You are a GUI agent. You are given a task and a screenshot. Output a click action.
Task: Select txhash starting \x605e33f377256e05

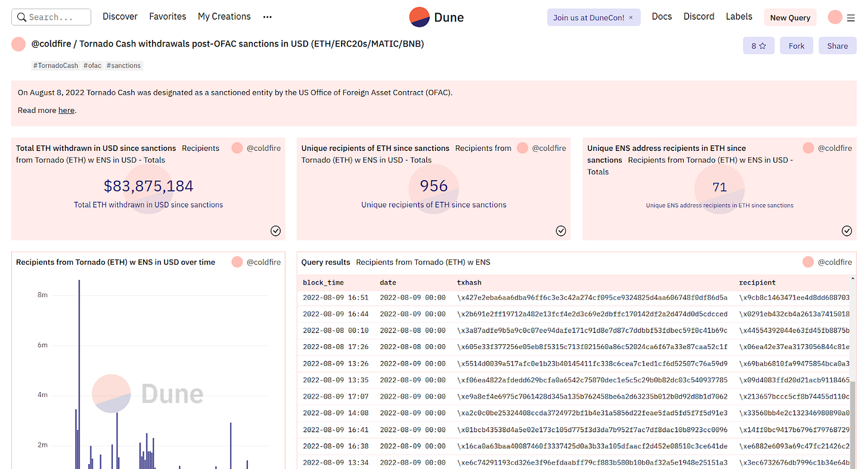pyautogui.click(x=593, y=347)
